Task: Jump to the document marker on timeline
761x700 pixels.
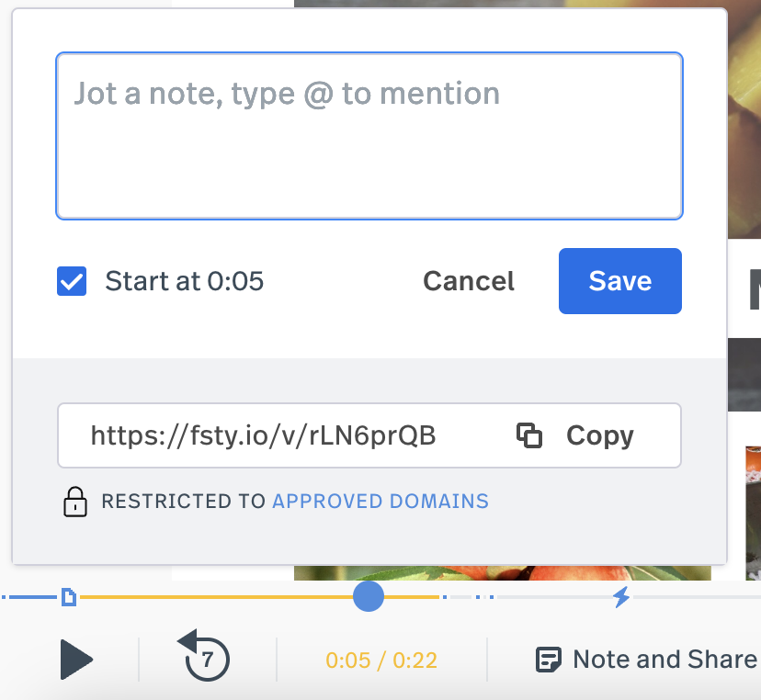Action: (69, 597)
